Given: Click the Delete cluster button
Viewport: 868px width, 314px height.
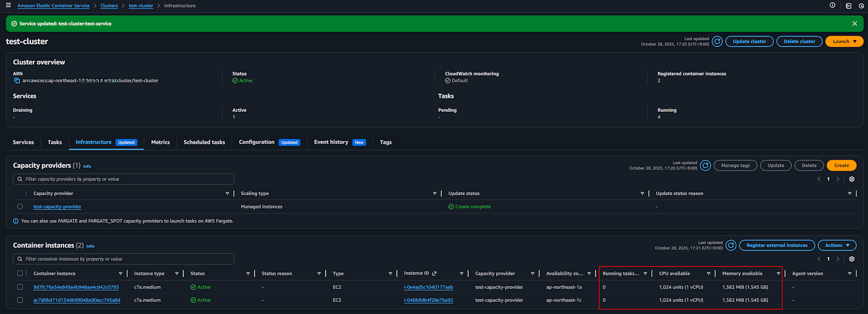Looking at the screenshot, I should click(799, 42).
